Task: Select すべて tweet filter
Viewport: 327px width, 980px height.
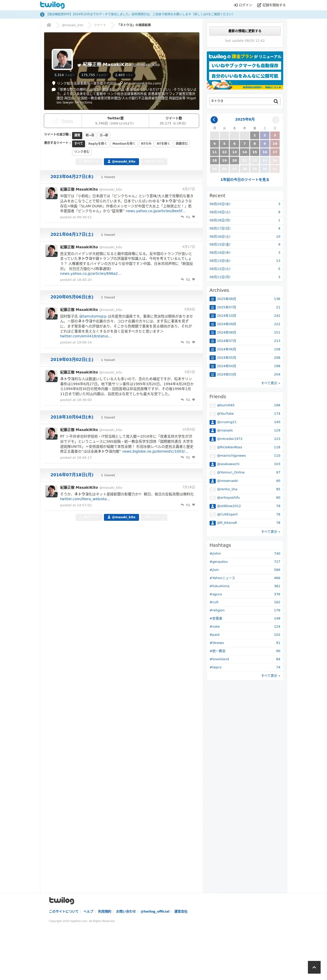Action: pos(78,144)
